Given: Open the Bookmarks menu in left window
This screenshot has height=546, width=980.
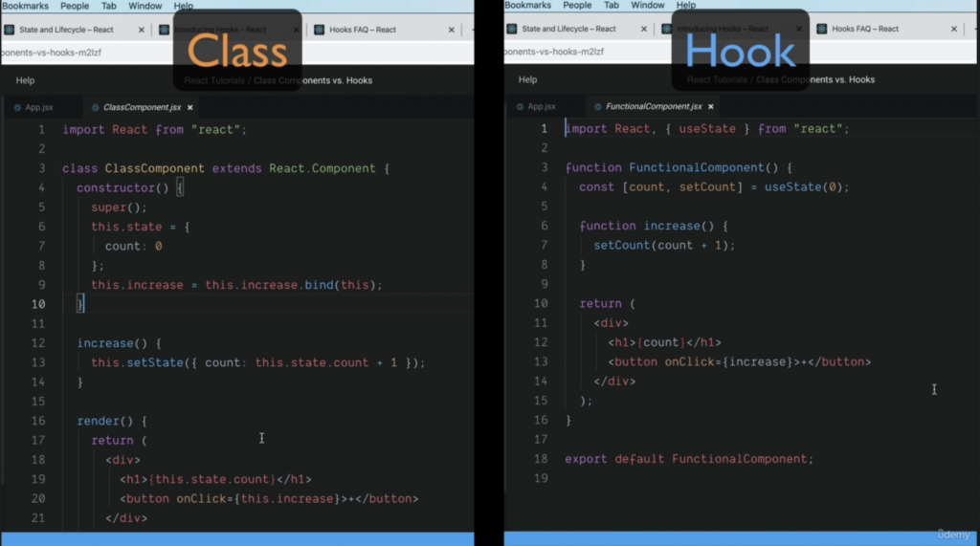Looking at the screenshot, I should pos(24,6).
